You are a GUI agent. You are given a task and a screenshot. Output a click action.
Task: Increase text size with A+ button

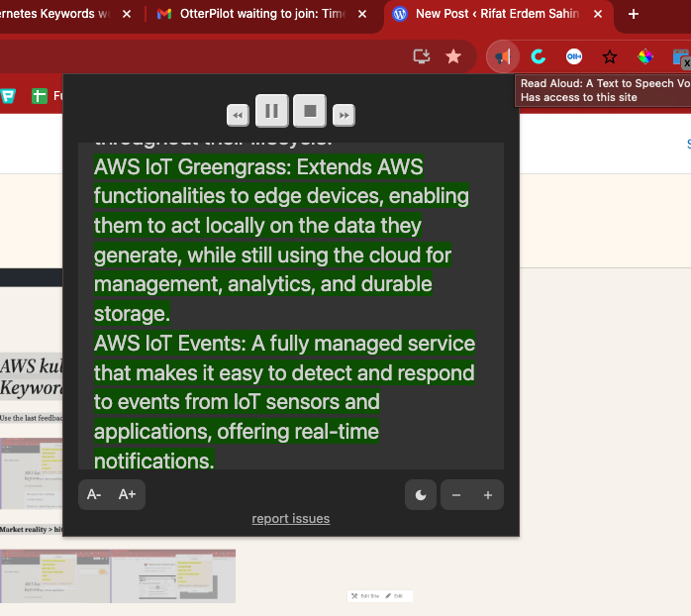[128, 495]
